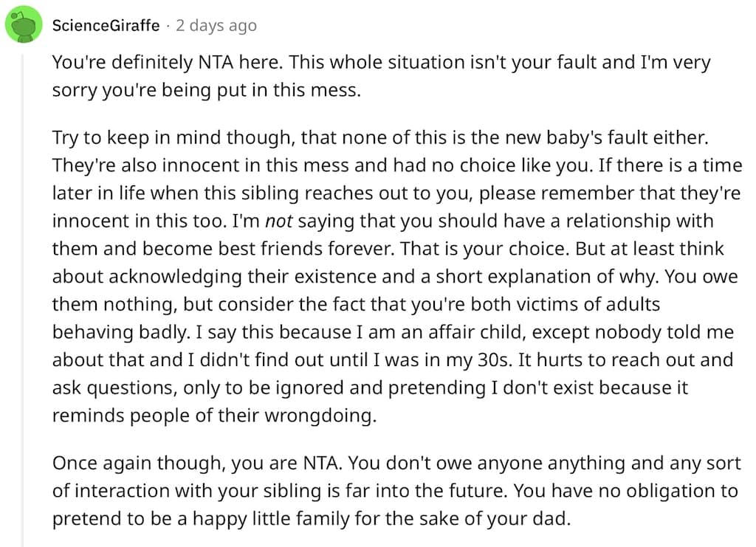Click the sentence "You're definitely NTA here."
Screen dimensions: 756x547
(168, 63)
